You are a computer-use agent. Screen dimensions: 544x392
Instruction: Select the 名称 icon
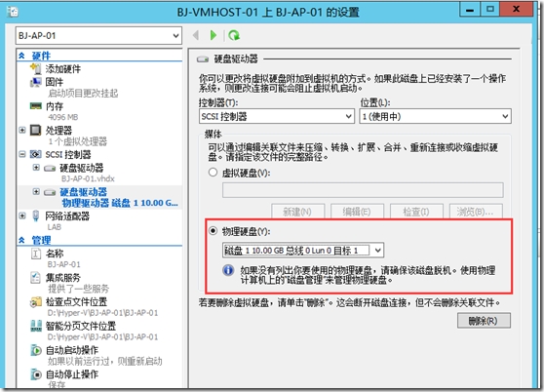point(36,254)
